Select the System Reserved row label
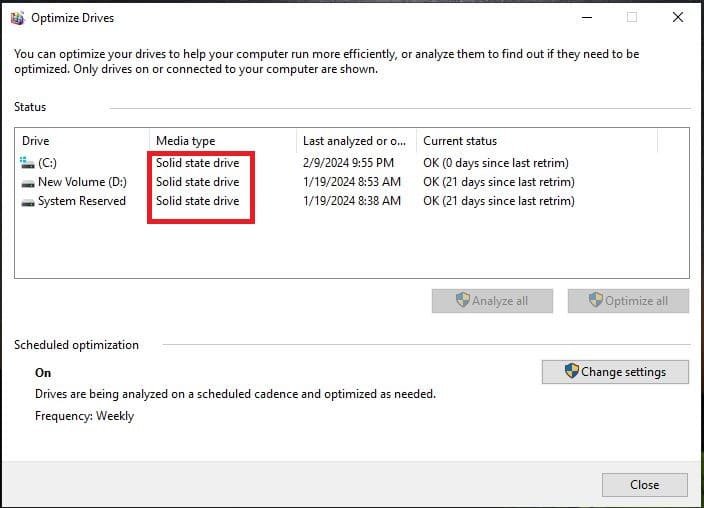Image resolution: width=704 pixels, height=508 pixels. (x=82, y=201)
